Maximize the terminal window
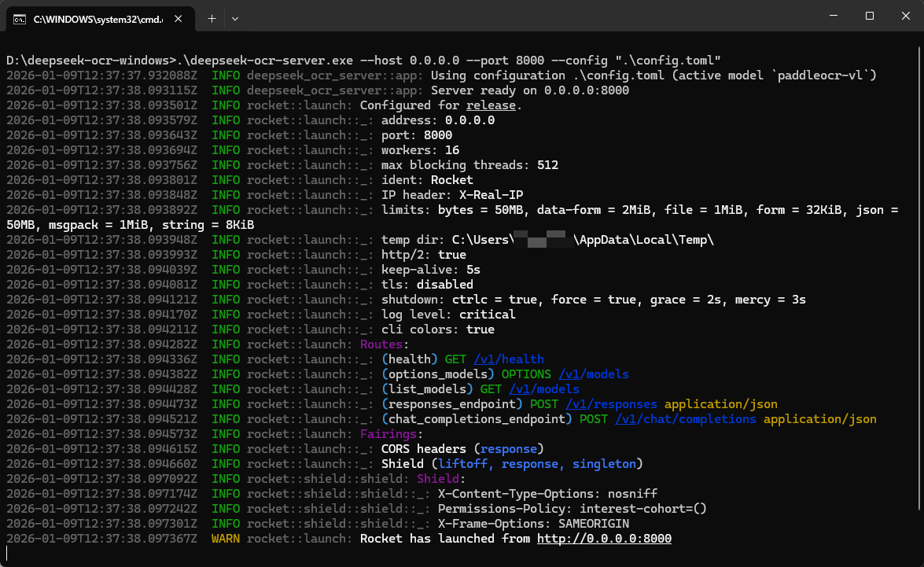 (x=869, y=15)
